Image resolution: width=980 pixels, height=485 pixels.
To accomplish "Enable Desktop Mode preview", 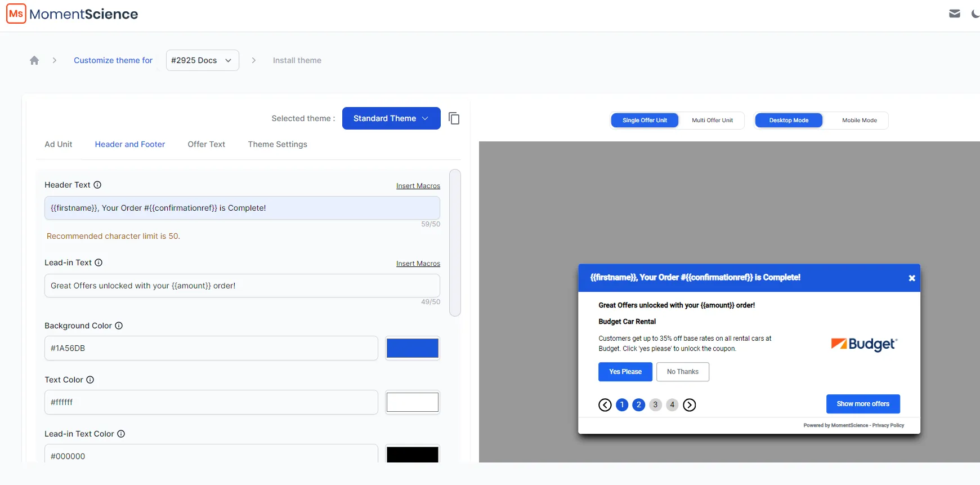I will tap(789, 121).
